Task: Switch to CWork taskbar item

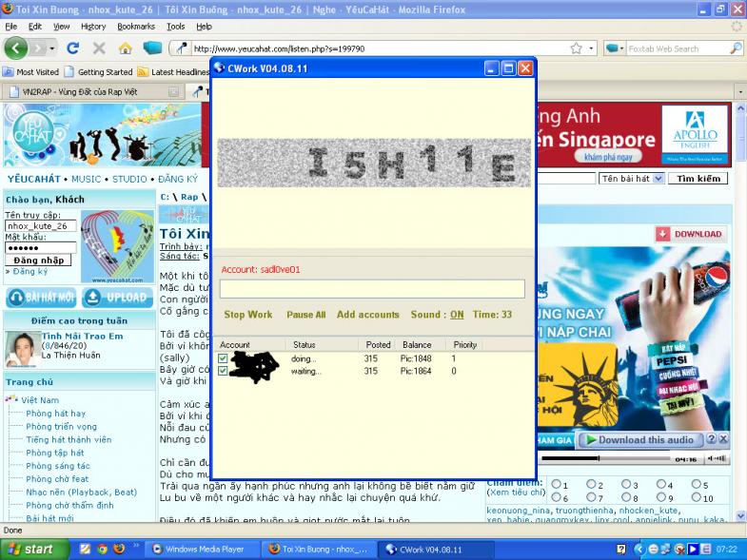Action: tap(436, 550)
